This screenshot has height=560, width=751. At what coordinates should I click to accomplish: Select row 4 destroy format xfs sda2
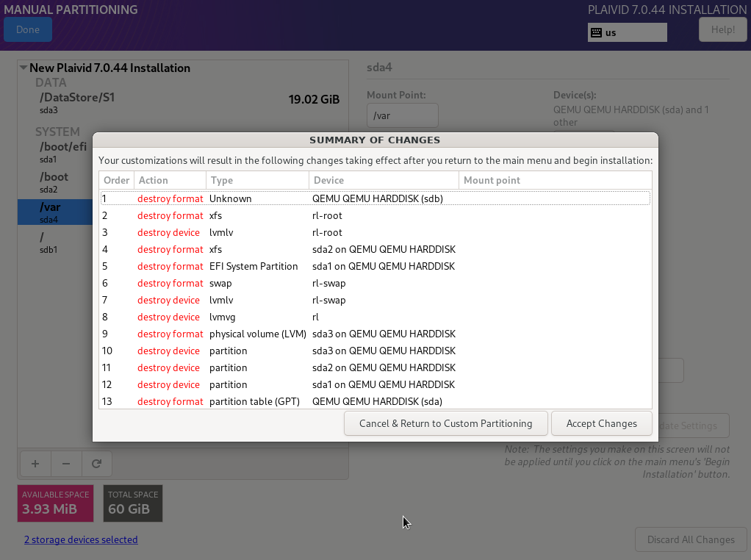(375, 249)
